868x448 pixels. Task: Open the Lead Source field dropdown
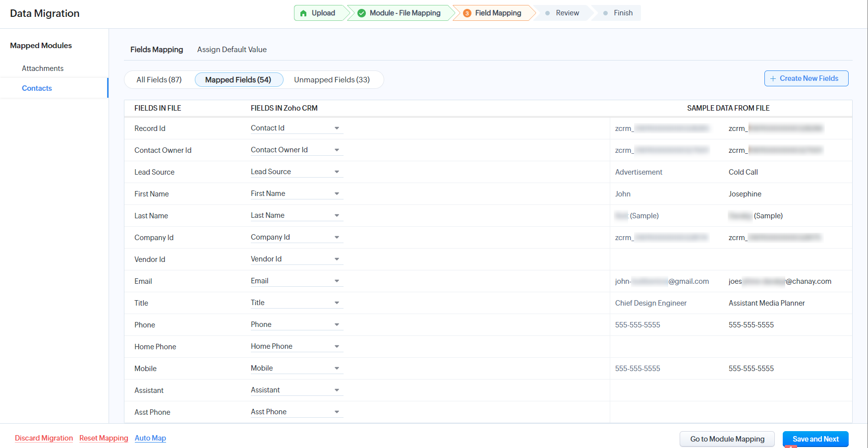(x=337, y=172)
